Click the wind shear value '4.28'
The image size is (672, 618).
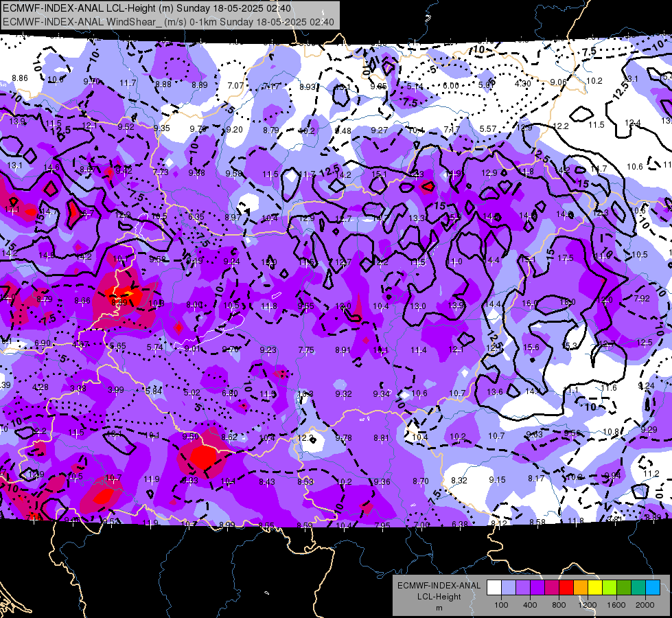40,387
